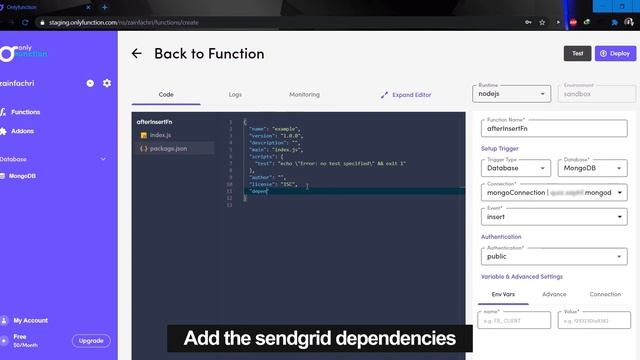Click the Deploy button
This screenshot has width=640, height=360.
click(x=615, y=53)
